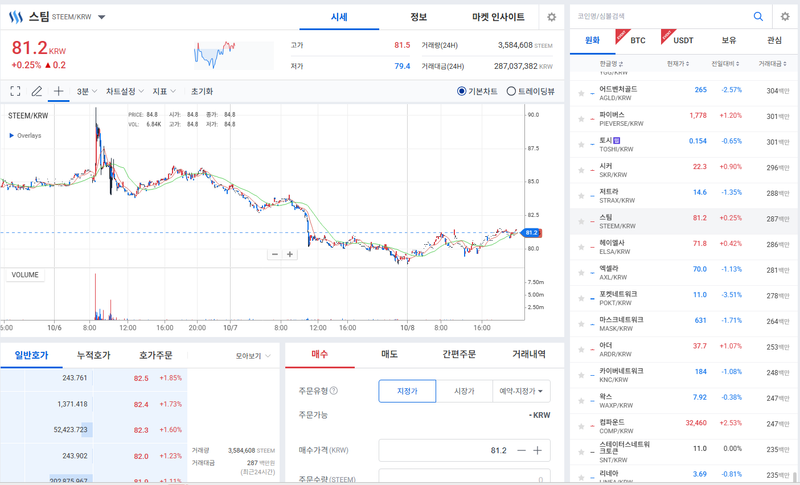Open 지표 indicators dropdown
Screen dimensions: 800x485
[164, 91]
